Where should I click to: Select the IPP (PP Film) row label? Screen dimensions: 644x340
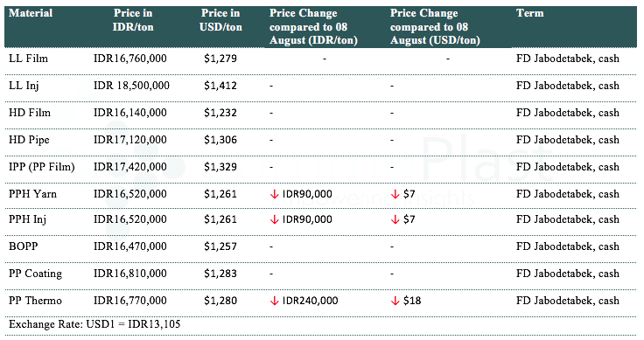(x=42, y=167)
